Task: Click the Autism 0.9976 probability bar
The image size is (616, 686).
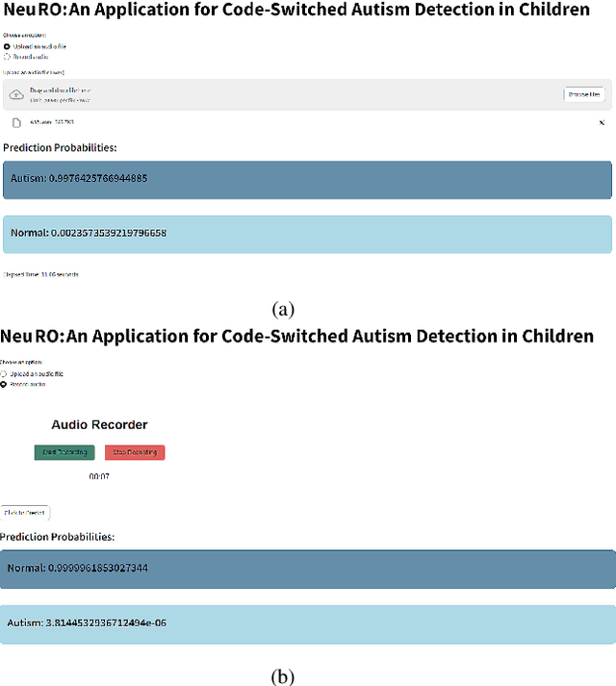Action: point(307,180)
